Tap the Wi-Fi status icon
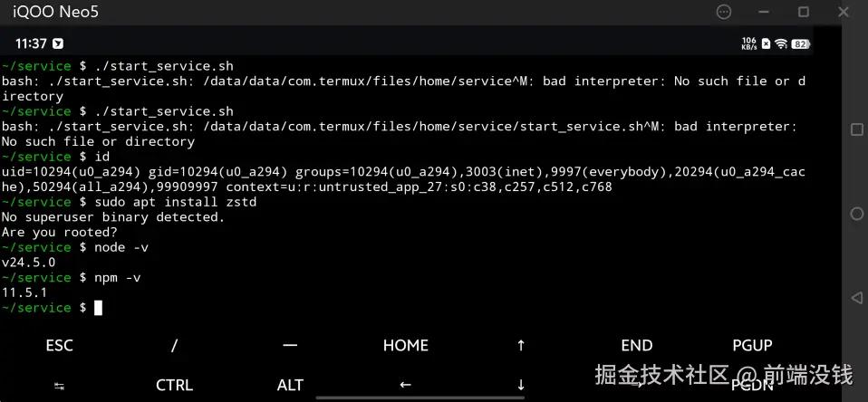Viewport: 868px width, 402px height. tap(781, 43)
